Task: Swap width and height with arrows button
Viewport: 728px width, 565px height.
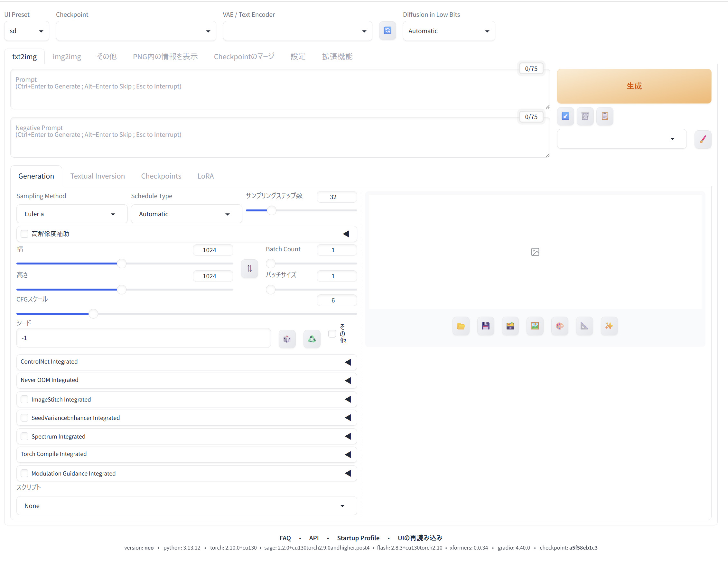Action: (249, 268)
